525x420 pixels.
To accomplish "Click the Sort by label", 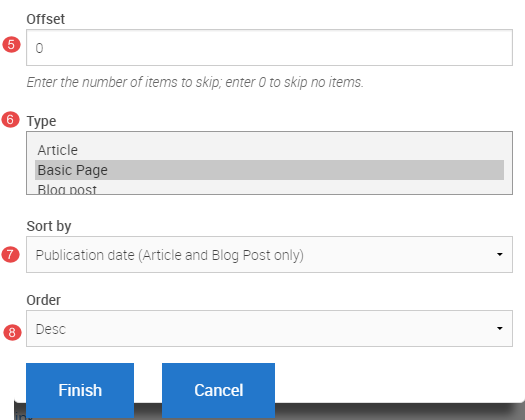I will pos(49,226).
